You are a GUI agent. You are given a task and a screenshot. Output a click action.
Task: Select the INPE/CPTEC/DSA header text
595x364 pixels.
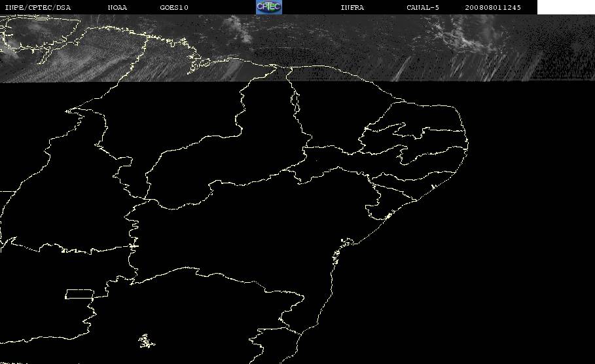[x=37, y=7]
